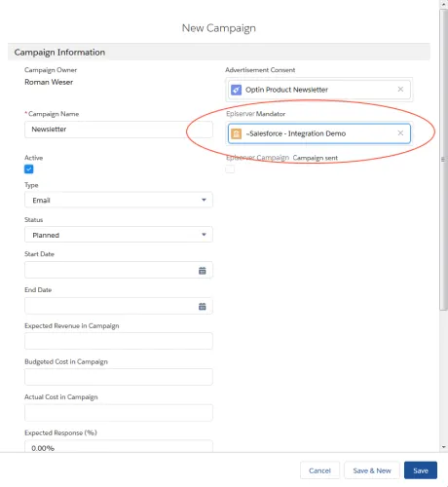The image size is (448, 487).
Task: Expand the Type dropdown showing Email
Action: tap(119, 200)
